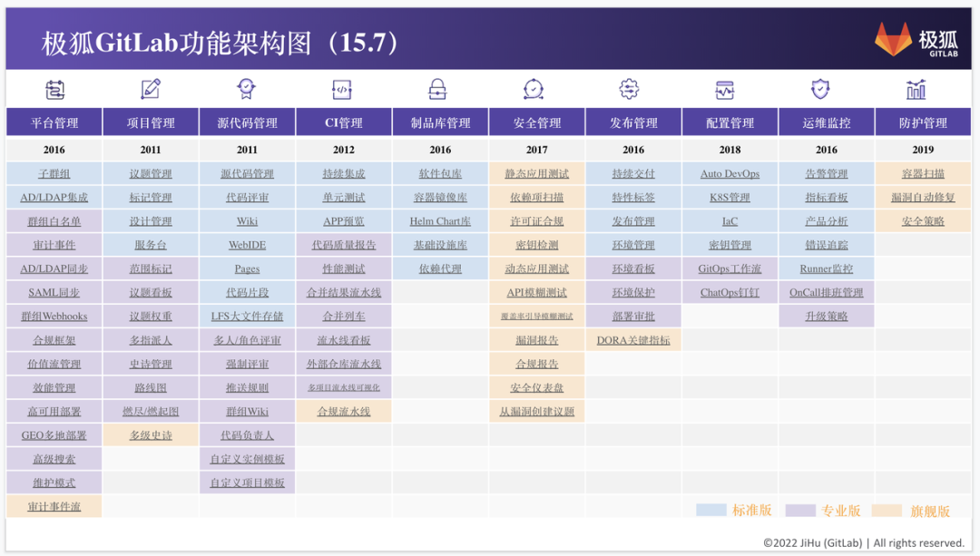
Task: Click the 平台管理 column icon
Action: [x=55, y=89]
